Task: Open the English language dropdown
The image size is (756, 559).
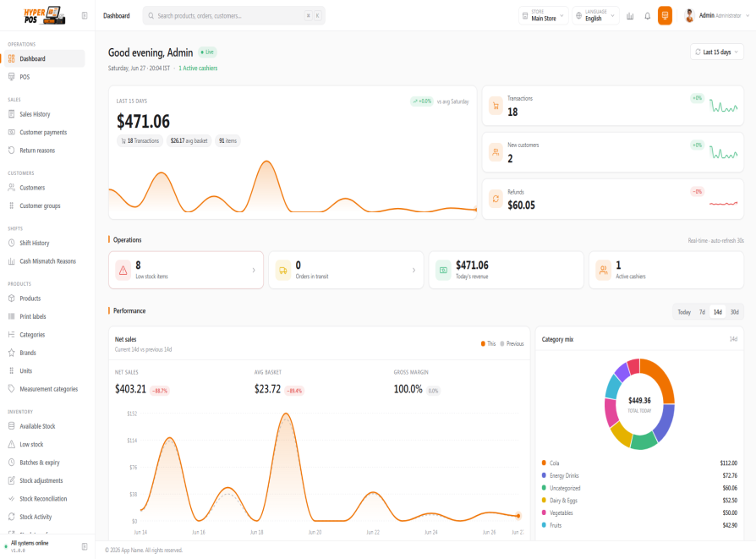Action: [x=595, y=15]
